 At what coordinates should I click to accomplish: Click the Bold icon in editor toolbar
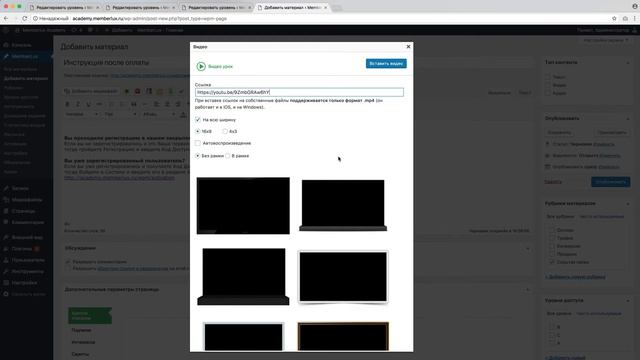[67, 104]
